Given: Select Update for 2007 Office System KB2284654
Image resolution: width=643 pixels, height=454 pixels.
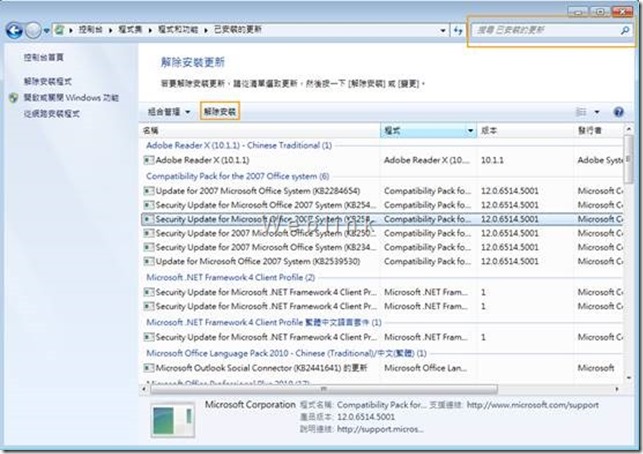Looking at the screenshot, I should click(258, 191).
